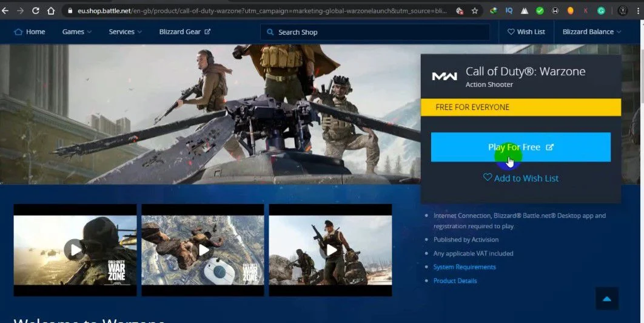Play the third video with soldiers on rocks
The image size is (644, 323).
click(330, 250)
